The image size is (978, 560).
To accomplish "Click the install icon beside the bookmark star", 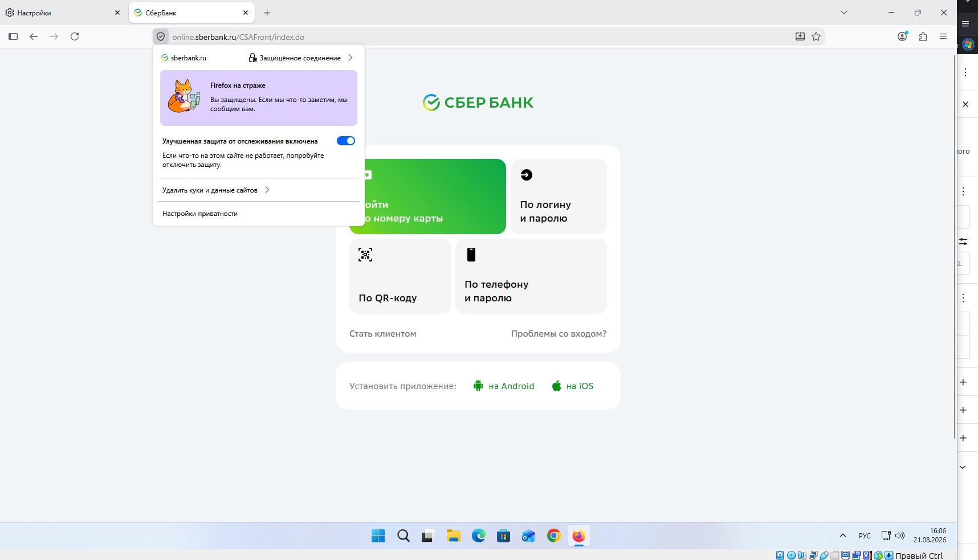I will coord(800,36).
